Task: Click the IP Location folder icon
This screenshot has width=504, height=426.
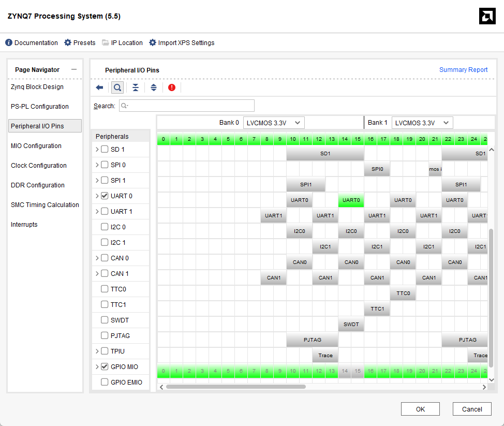Action: pyautogui.click(x=105, y=42)
